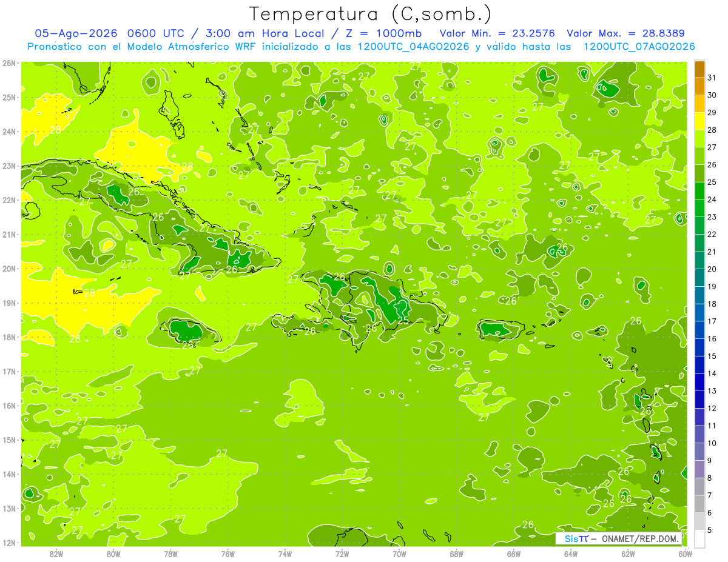Click the '64W' longitude axis label
The image size is (728, 562).
tap(571, 554)
